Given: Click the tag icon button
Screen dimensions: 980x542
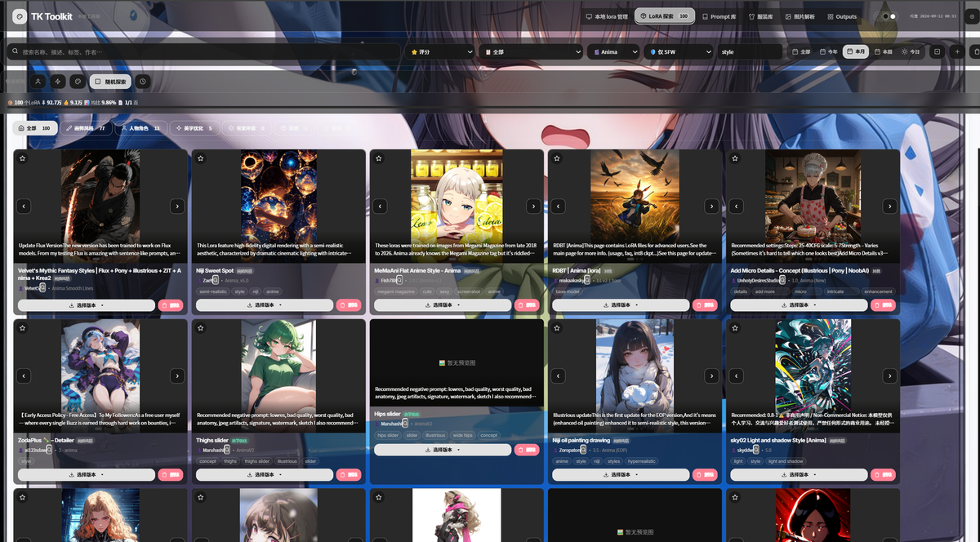Looking at the screenshot, I should point(77,82).
